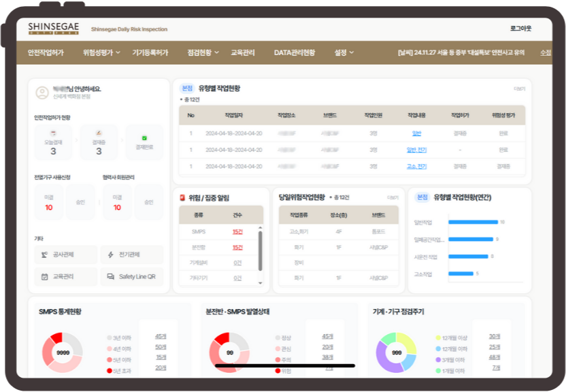Open the 안전작업허가 menu
The image size is (566, 392).
pyautogui.click(x=46, y=52)
